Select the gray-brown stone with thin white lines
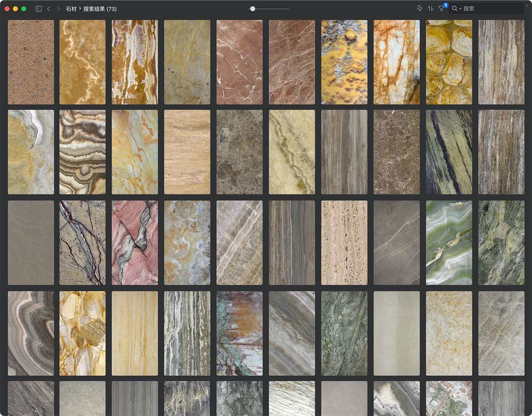This screenshot has width=532, height=416. click(397, 243)
